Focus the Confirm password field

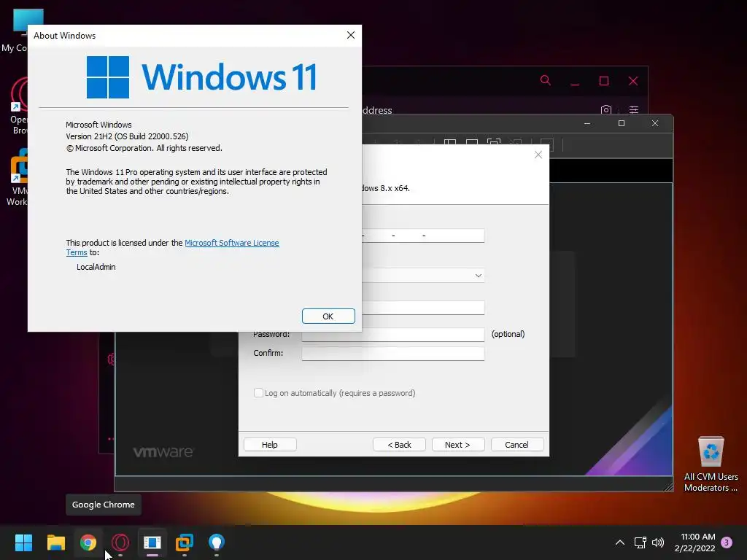[393, 354]
